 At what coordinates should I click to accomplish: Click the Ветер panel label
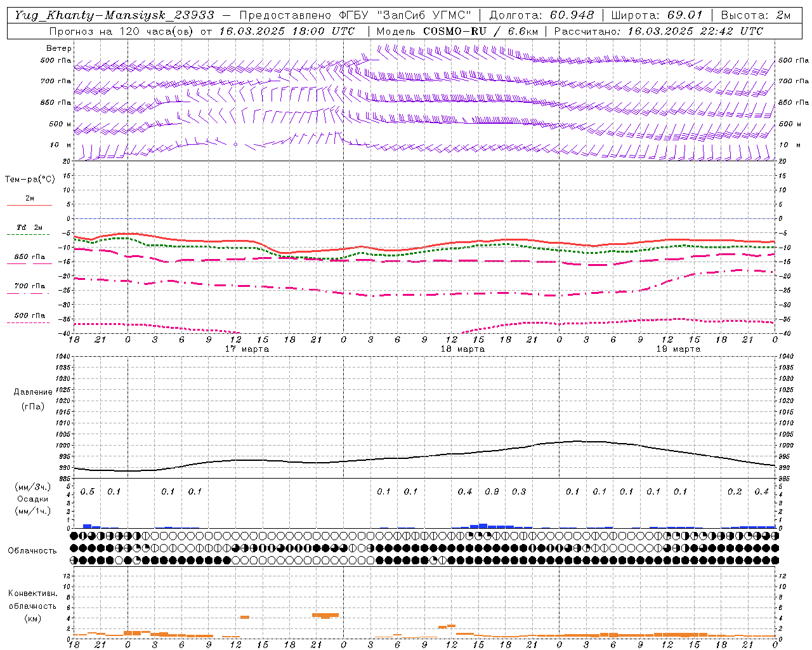pyautogui.click(x=59, y=48)
